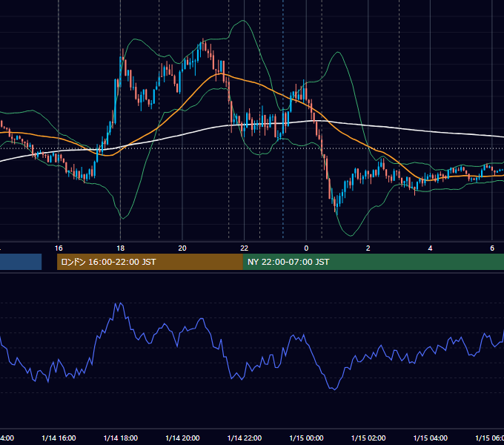Click the 1/14 16:00 label on the bottom axis

(59, 438)
